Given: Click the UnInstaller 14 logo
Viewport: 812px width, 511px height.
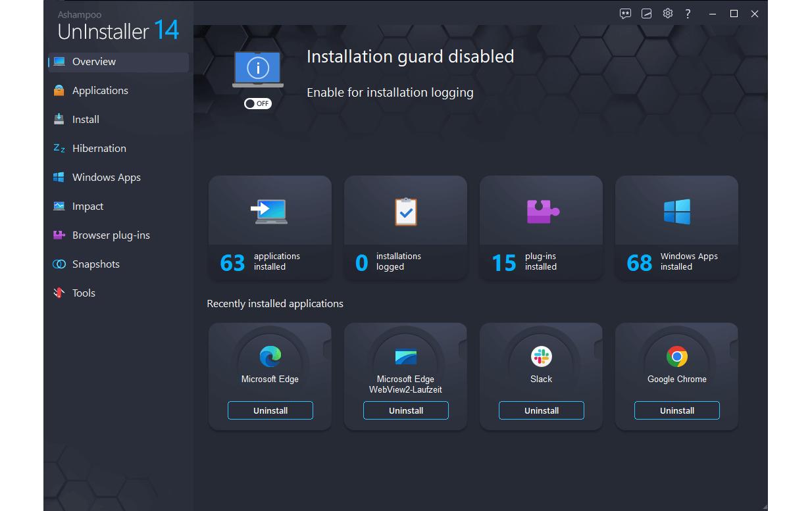Looking at the screenshot, I should [x=118, y=26].
